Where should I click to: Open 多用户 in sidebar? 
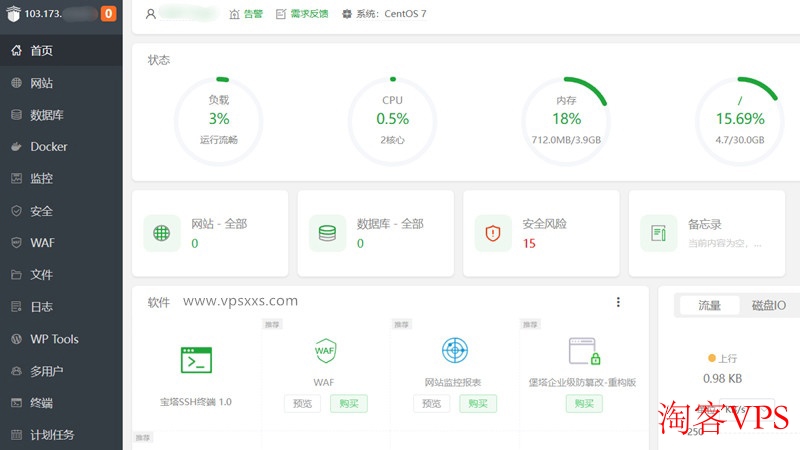tap(61, 371)
